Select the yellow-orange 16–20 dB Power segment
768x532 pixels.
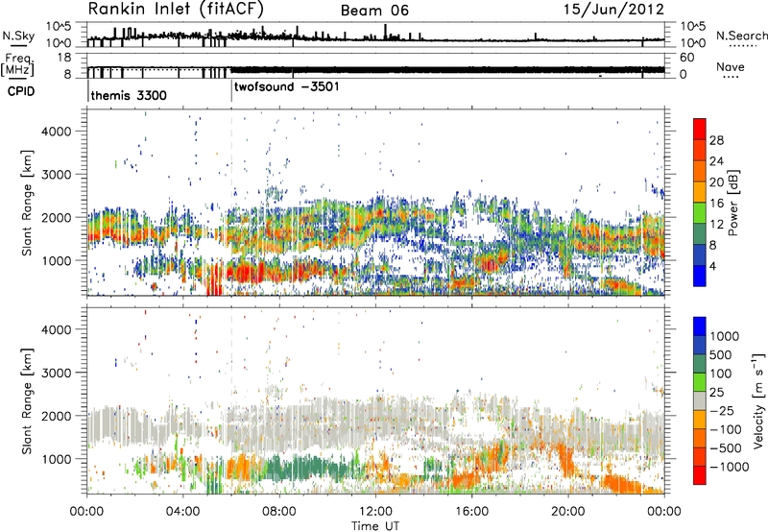[700, 192]
